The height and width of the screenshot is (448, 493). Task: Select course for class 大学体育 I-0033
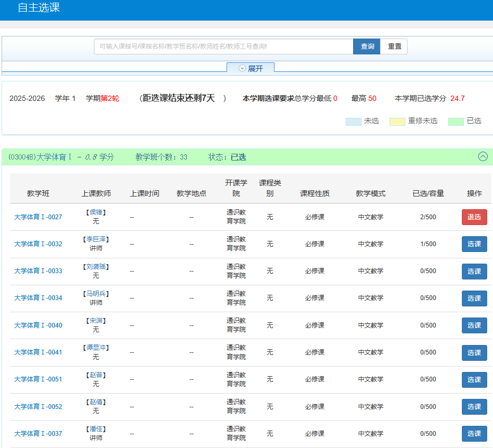click(474, 271)
